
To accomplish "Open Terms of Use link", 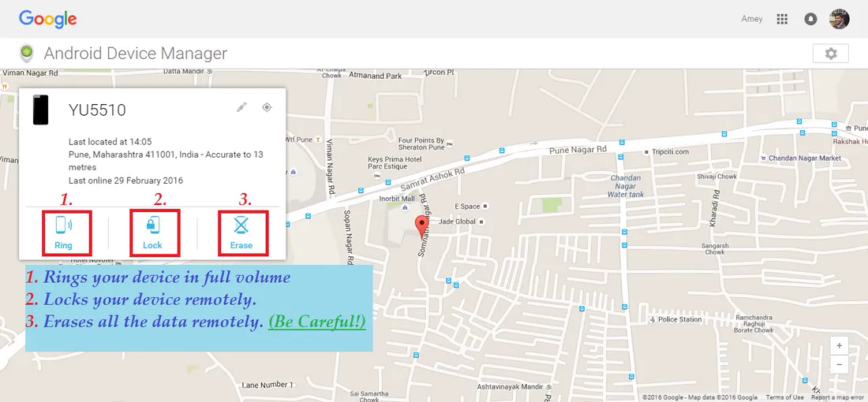I will (784, 397).
